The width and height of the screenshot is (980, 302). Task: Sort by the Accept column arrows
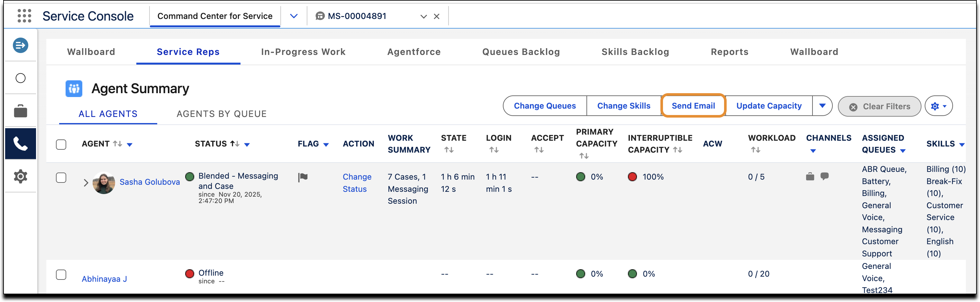tap(539, 150)
